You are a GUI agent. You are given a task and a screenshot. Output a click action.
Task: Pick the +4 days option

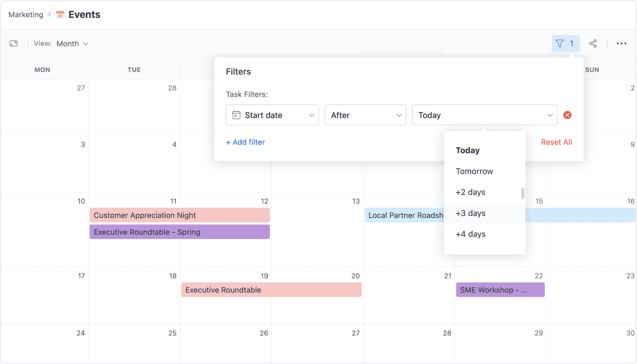(x=470, y=234)
